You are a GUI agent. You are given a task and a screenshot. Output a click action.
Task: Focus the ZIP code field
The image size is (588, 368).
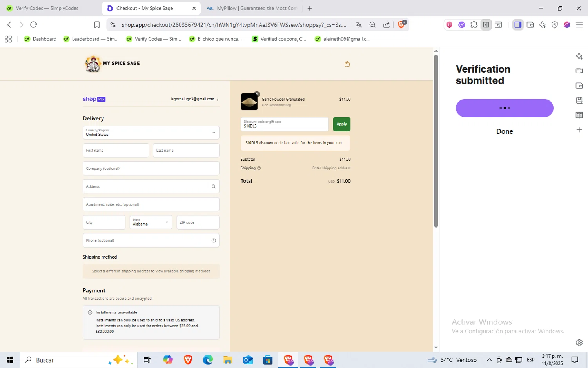coord(198,222)
